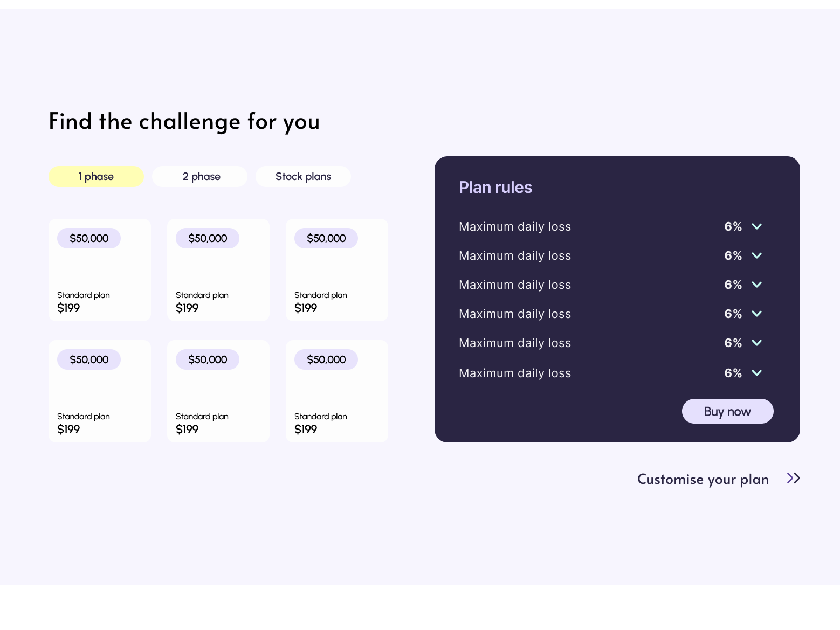This screenshot has width=840, height=630.
Task: Expand the fifth Maximum daily loss row chevron
Action: point(756,343)
